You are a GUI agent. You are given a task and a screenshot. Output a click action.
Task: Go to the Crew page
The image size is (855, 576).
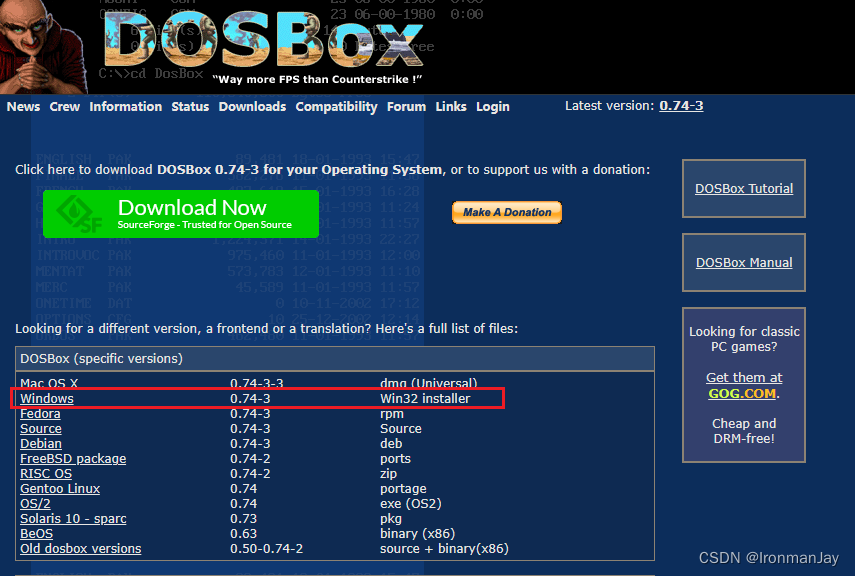(x=65, y=107)
